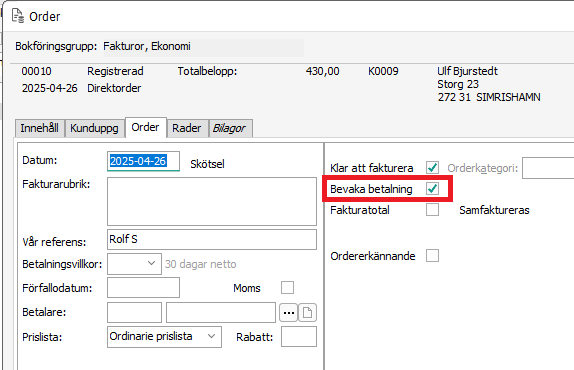
Task: Click into the Fakturarubrik text area
Action: coord(212,202)
